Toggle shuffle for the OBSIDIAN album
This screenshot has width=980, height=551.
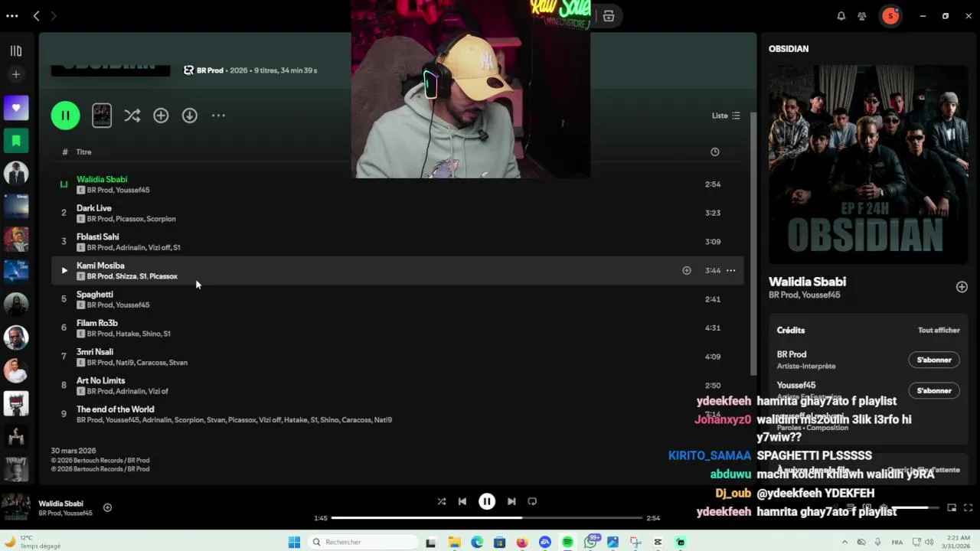[x=132, y=116]
